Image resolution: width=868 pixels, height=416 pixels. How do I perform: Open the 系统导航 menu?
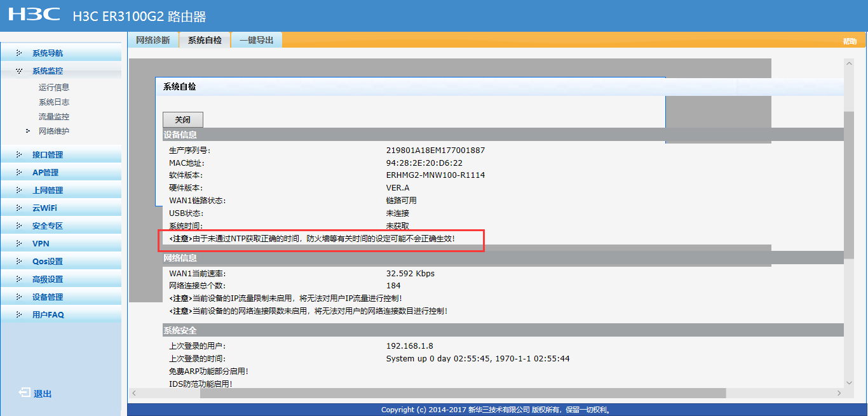(48, 53)
